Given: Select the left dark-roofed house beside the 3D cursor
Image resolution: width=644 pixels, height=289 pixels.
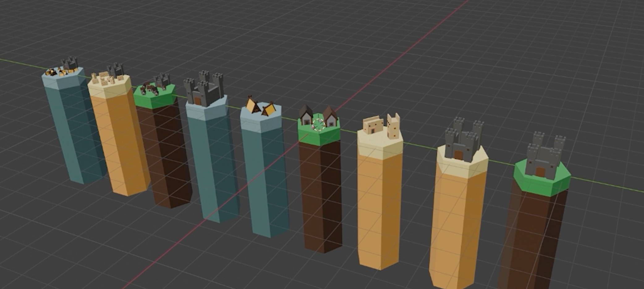Looking at the screenshot, I should point(306,115).
